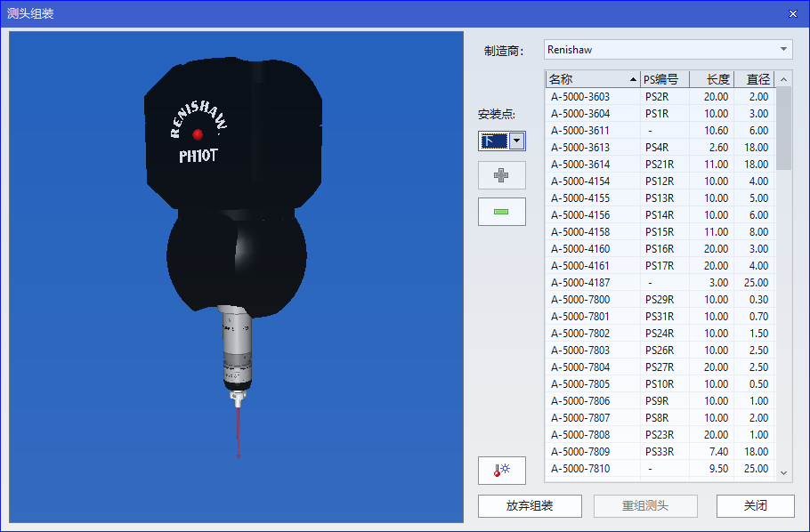Select row A-5000-7801
This screenshot has width=810, height=532.
(660, 317)
